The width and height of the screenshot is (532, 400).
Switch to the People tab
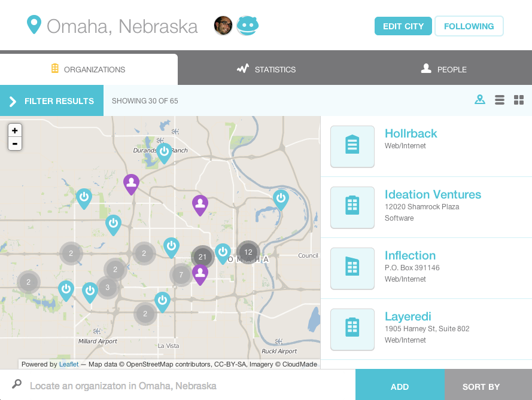443,69
